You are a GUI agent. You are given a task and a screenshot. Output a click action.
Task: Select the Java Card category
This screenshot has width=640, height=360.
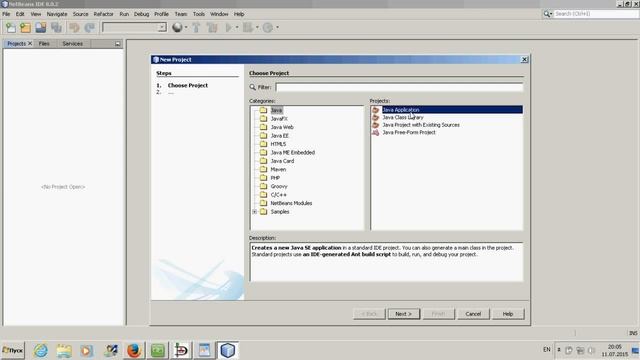(x=282, y=161)
